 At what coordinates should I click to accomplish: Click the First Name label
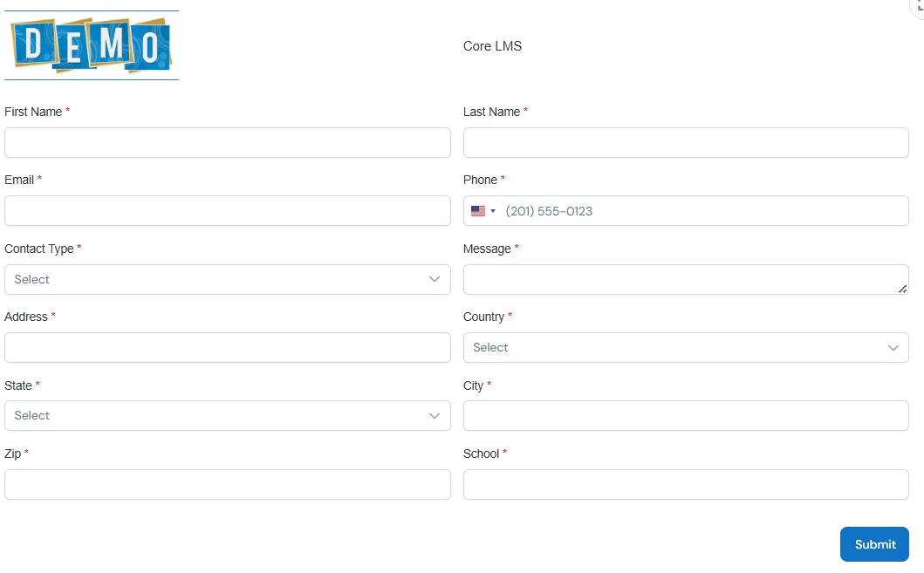33,112
